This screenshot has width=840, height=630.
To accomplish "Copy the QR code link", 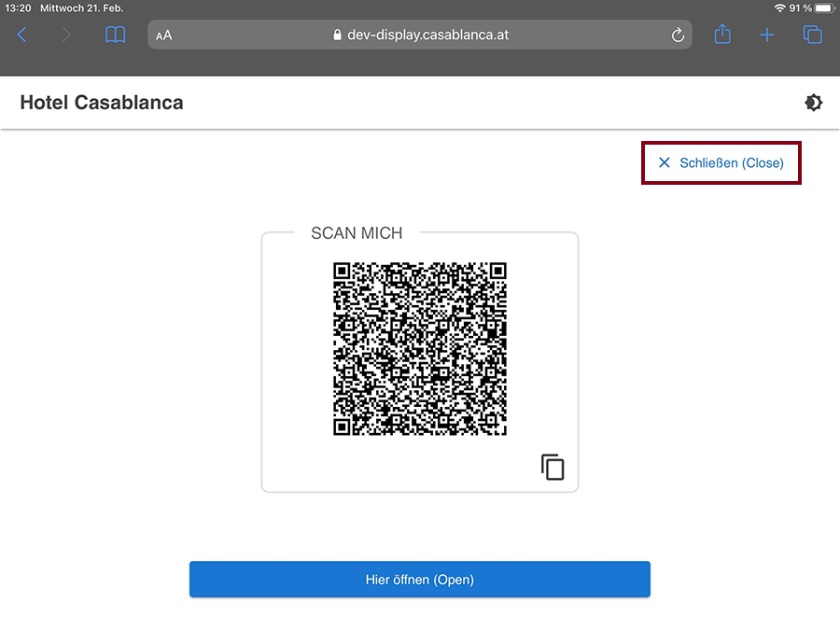I will point(553,467).
